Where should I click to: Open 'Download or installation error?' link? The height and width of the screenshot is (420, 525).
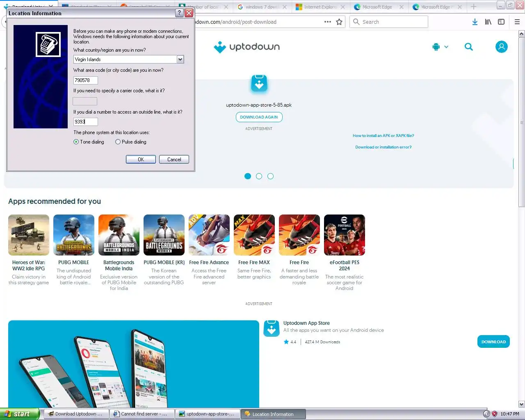[x=383, y=147]
